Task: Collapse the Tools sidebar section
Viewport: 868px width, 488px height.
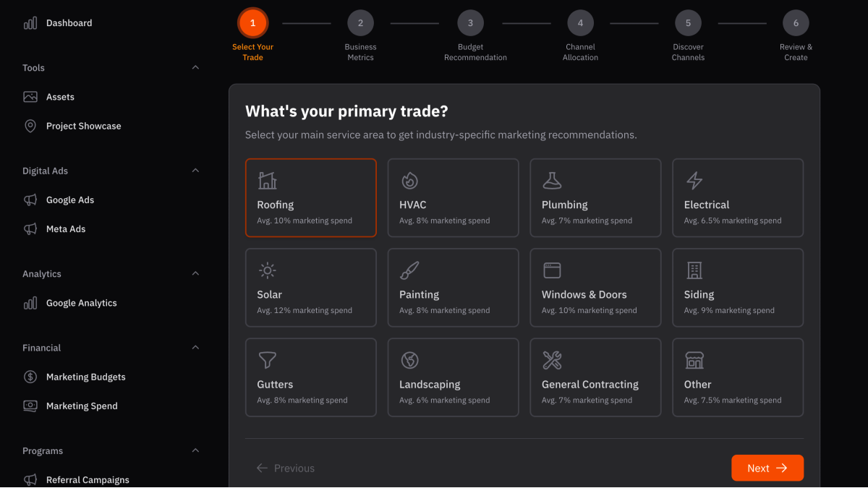Action: (x=195, y=67)
